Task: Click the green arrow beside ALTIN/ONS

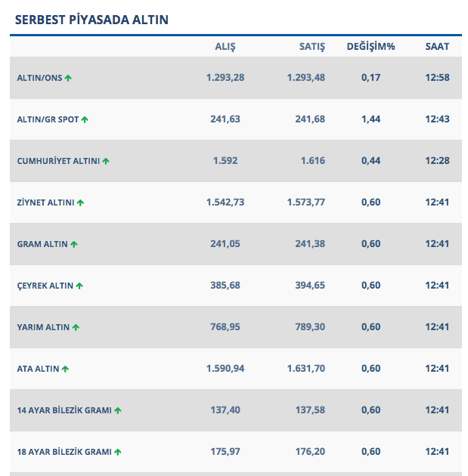Action: 68,78
